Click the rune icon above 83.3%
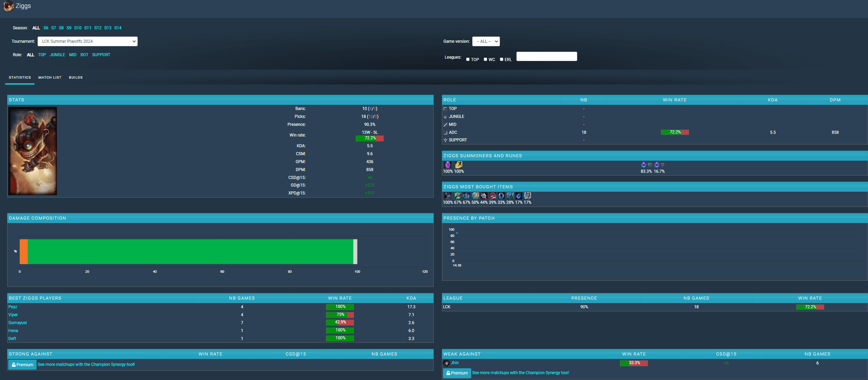 [x=643, y=164]
